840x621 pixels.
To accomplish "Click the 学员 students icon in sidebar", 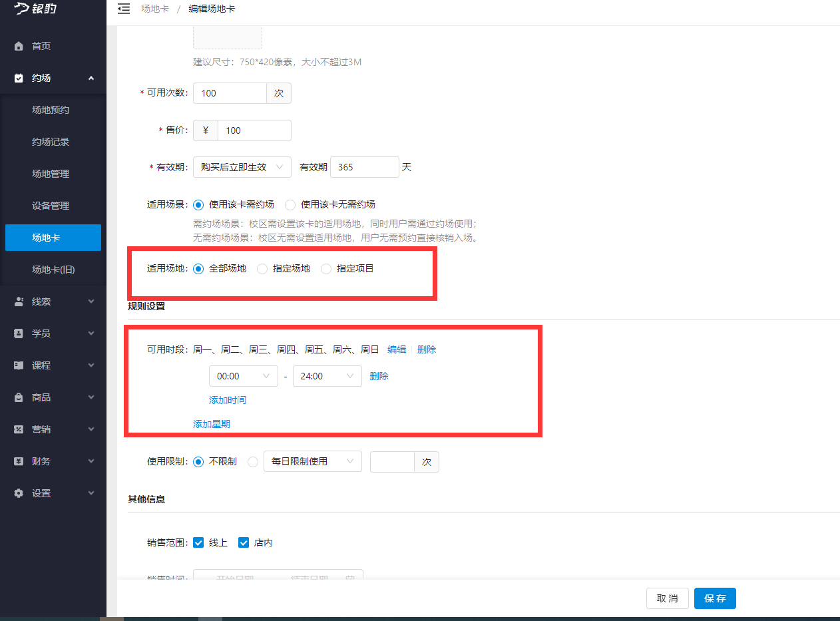I will [18, 333].
